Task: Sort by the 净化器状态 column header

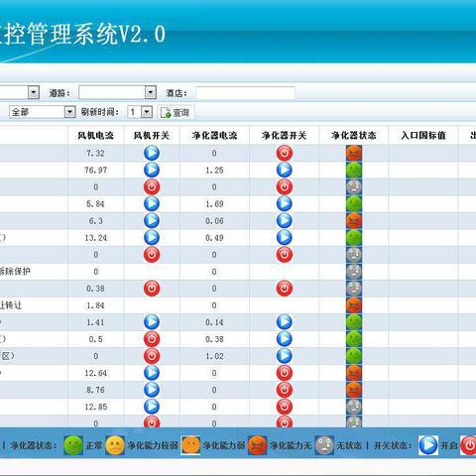Action: click(354, 135)
